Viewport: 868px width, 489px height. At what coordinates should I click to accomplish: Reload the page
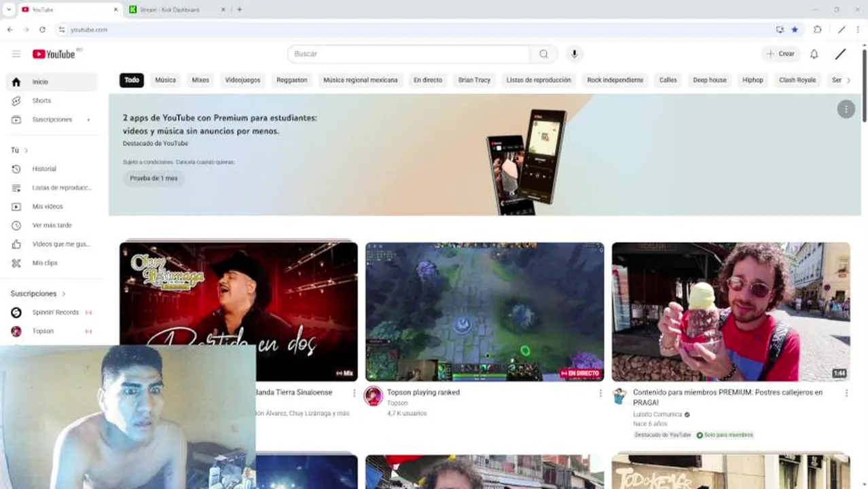(x=42, y=29)
